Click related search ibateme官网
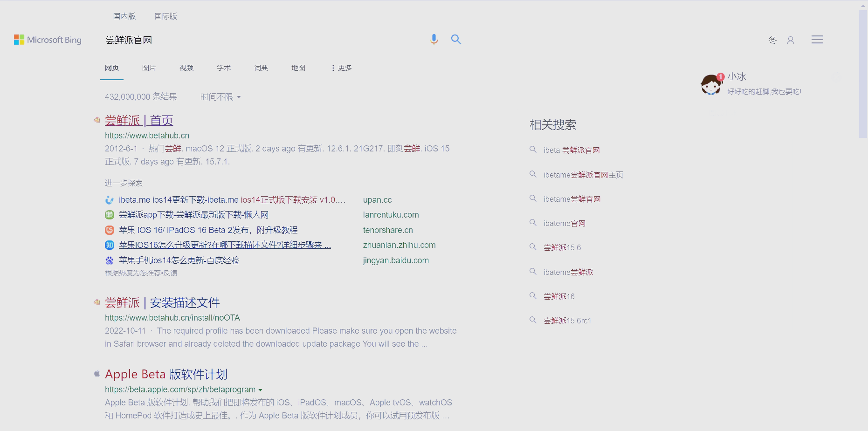The width and height of the screenshot is (868, 431). [565, 223]
